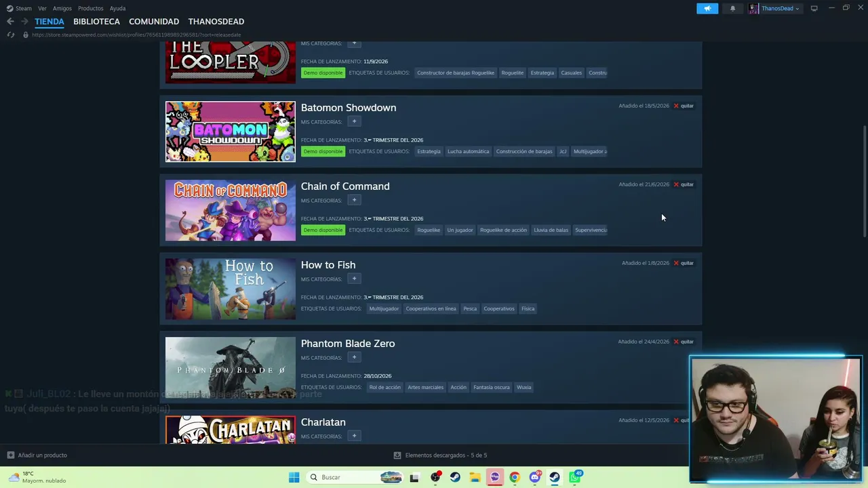Viewport: 868px width, 488px height.
Task: Launch Google Chrome from the taskbar
Action: click(x=515, y=477)
